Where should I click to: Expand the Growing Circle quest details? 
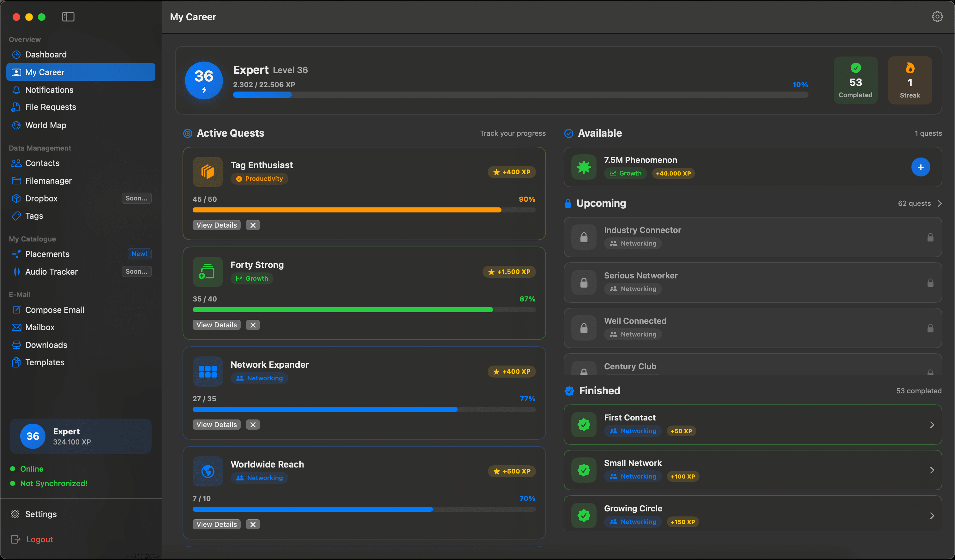tap(932, 515)
